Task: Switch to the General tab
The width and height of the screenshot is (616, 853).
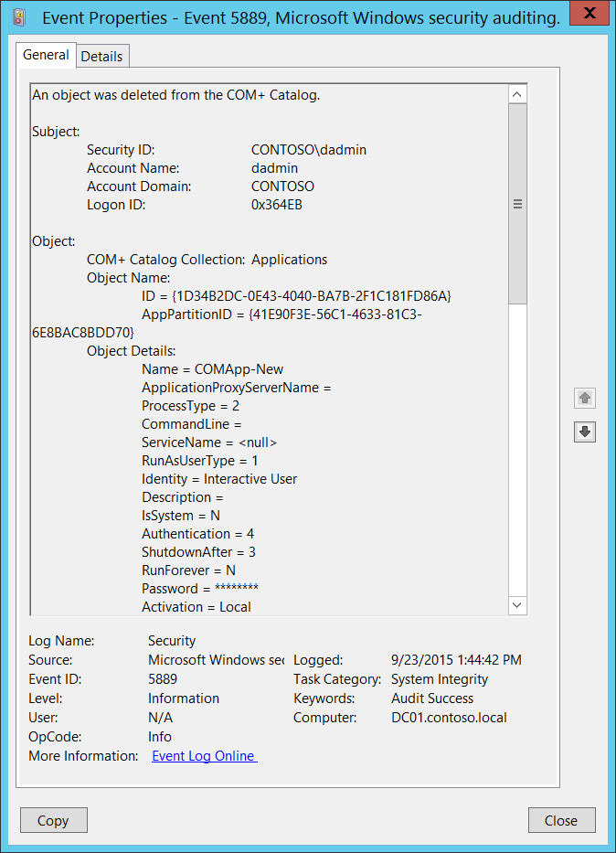Action: click(x=46, y=55)
